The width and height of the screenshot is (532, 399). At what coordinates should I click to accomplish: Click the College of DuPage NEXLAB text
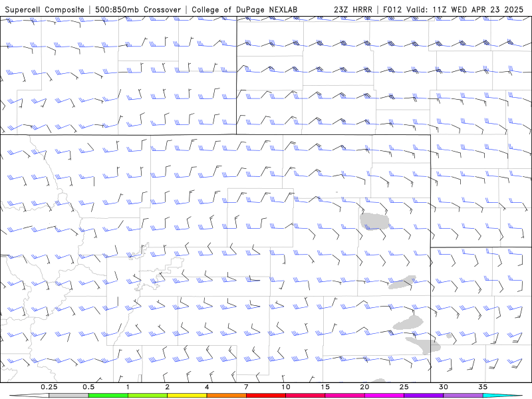244,9
